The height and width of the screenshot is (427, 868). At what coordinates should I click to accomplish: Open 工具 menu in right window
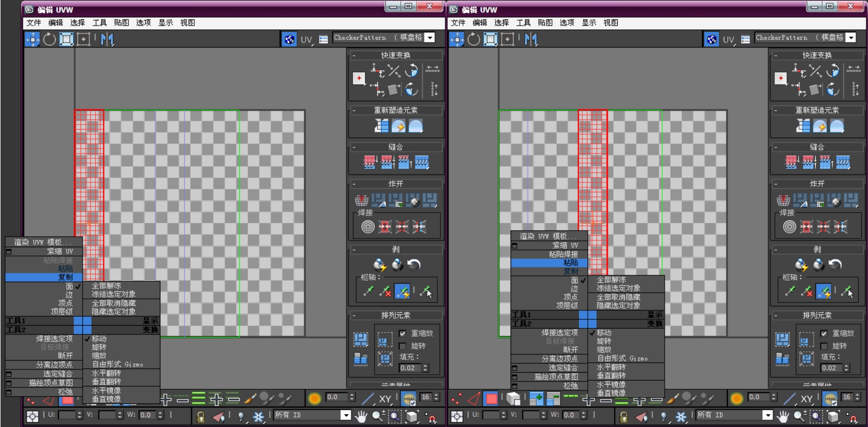524,22
